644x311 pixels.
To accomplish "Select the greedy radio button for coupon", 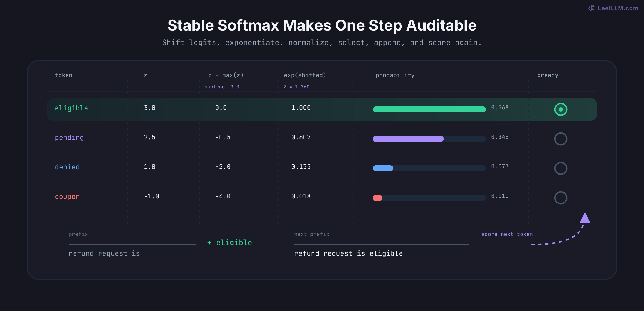I will [x=561, y=198].
